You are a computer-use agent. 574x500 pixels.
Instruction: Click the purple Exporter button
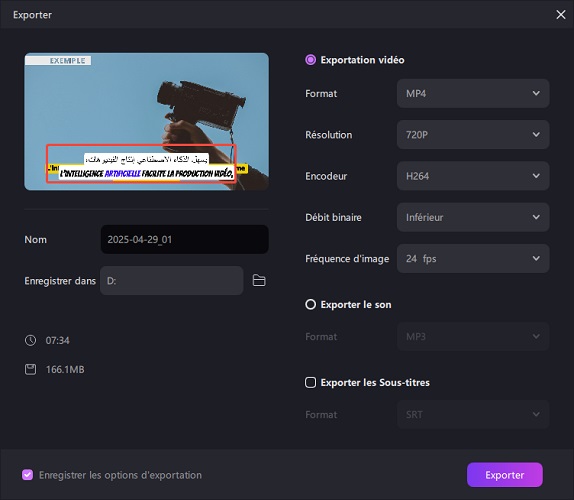[504, 475]
